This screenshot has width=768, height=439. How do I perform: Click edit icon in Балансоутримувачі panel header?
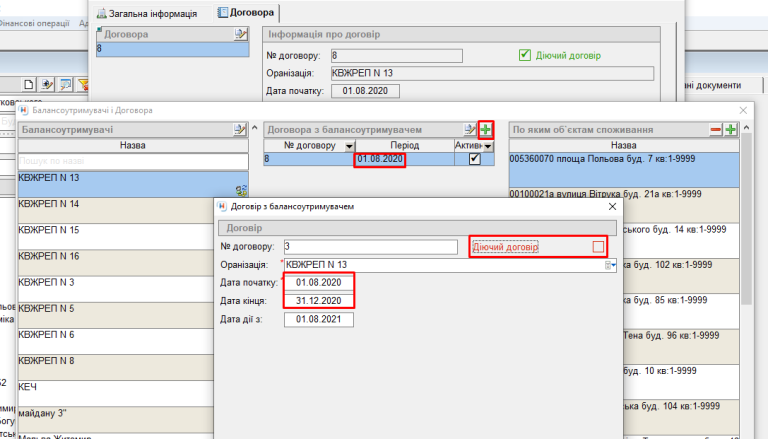tap(240, 130)
